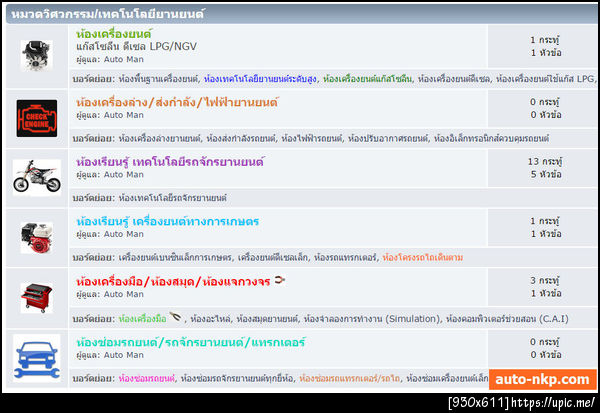Open sub-board ห้องเทคโนโลยีรถจักรยานยนต์
This screenshot has height=413, width=600.
pyautogui.click(x=172, y=198)
